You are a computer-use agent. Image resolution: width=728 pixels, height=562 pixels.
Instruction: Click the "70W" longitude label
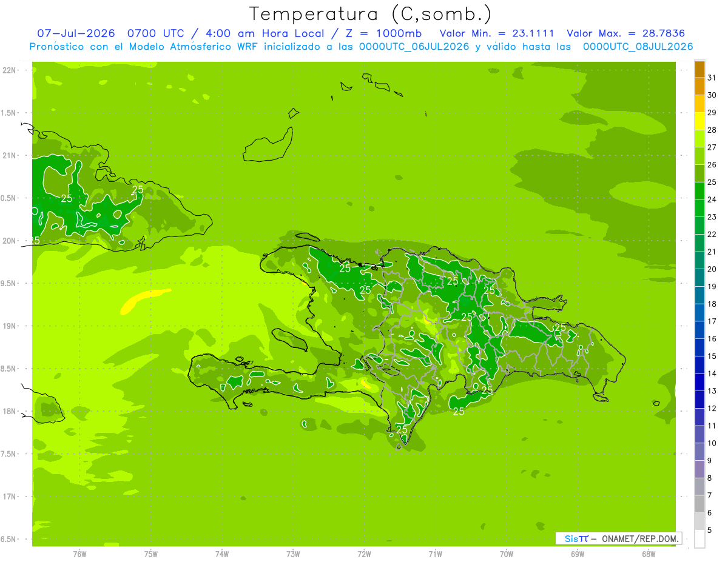pyautogui.click(x=507, y=554)
